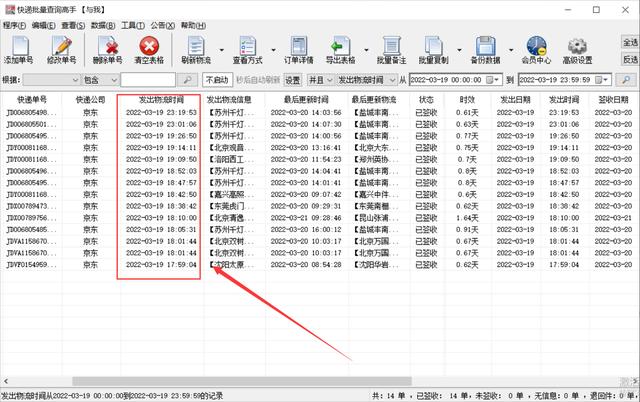The image size is (640, 402).
Task: Open the 查看(S) menu
Action: point(73,25)
